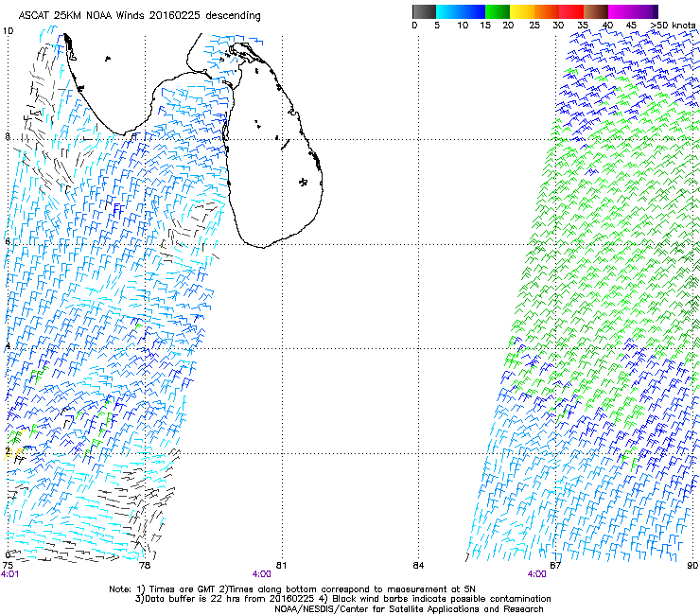This screenshot has width=700, height=615.
Task: Select the '25' knots legend label
Action: (534, 26)
